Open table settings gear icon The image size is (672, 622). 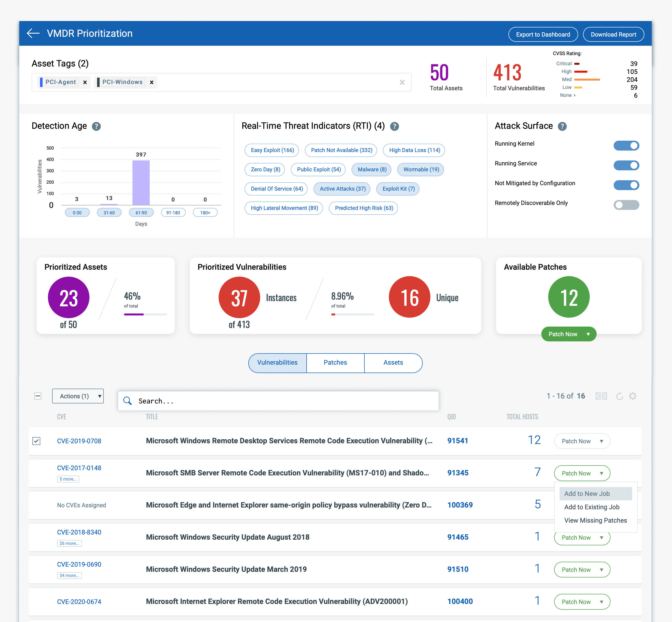pyautogui.click(x=633, y=396)
